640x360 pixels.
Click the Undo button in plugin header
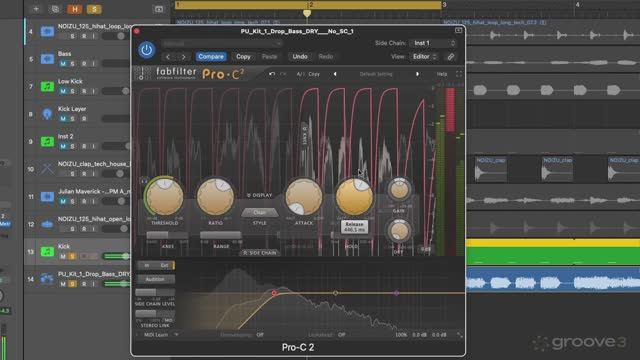click(x=300, y=57)
